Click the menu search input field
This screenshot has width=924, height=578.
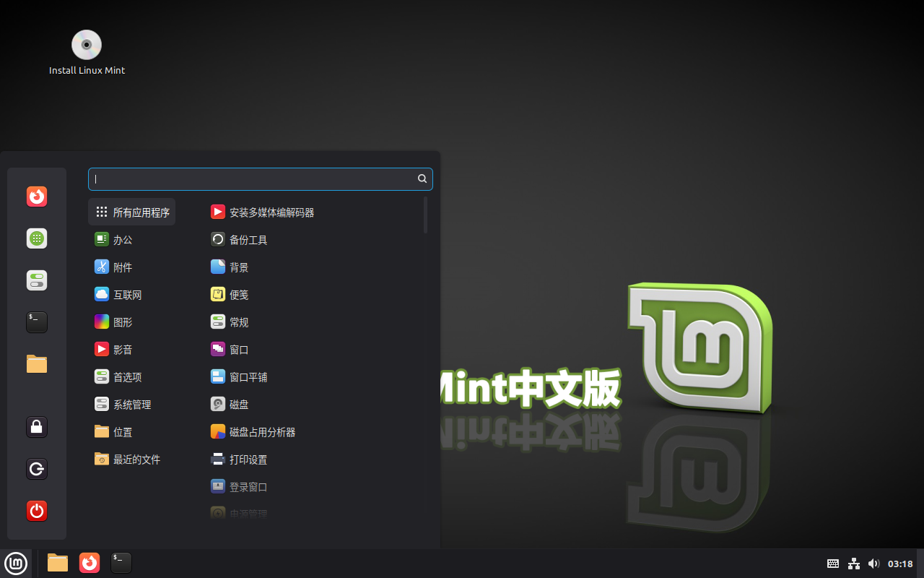click(261, 179)
